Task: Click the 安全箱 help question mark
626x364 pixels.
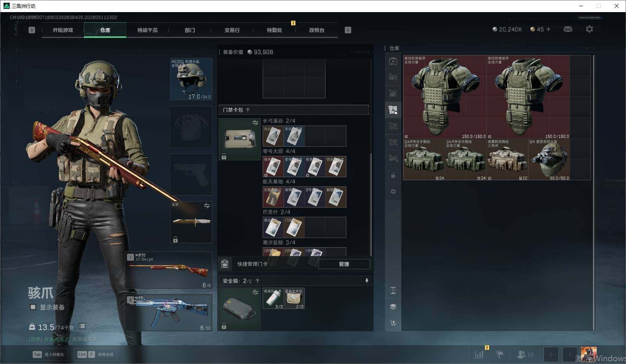Action: pyautogui.click(x=257, y=281)
